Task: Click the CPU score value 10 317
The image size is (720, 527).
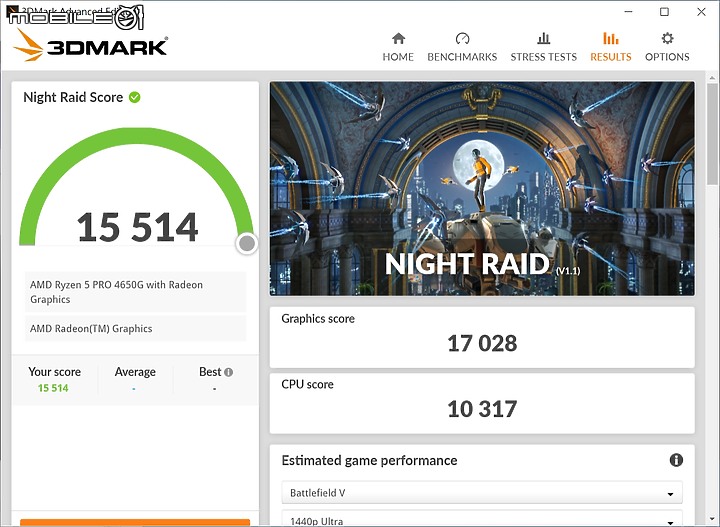Action: pyautogui.click(x=482, y=409)
